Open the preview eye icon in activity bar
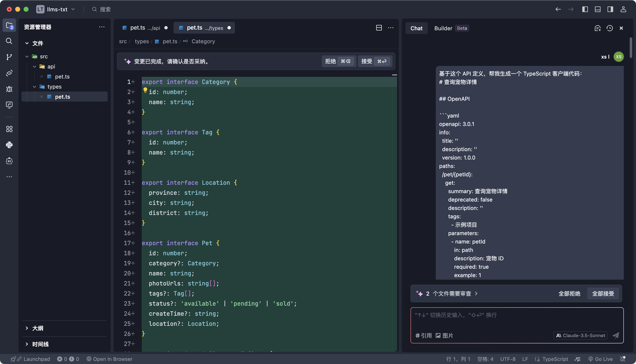Viewport: 636px width, 364px height. (9, 73)
